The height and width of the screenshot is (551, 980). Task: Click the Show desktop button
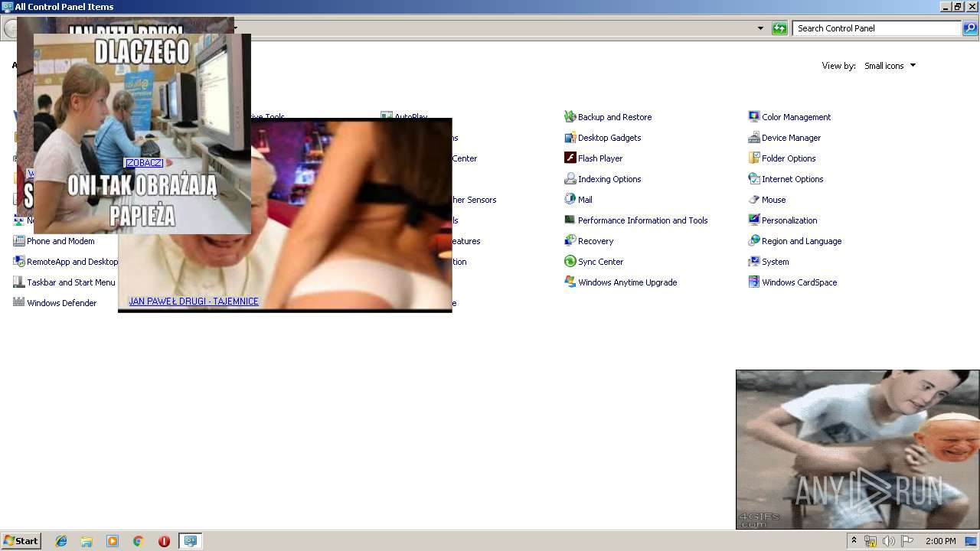point(971,541)
